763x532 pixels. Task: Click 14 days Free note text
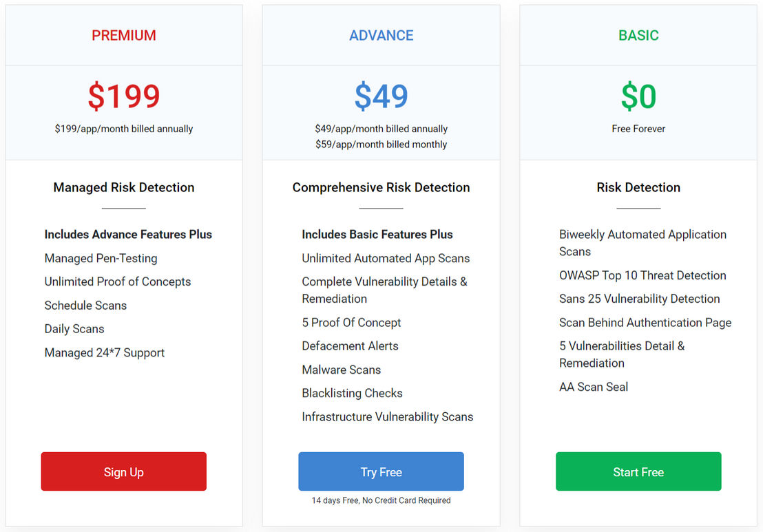pos(381,500)
